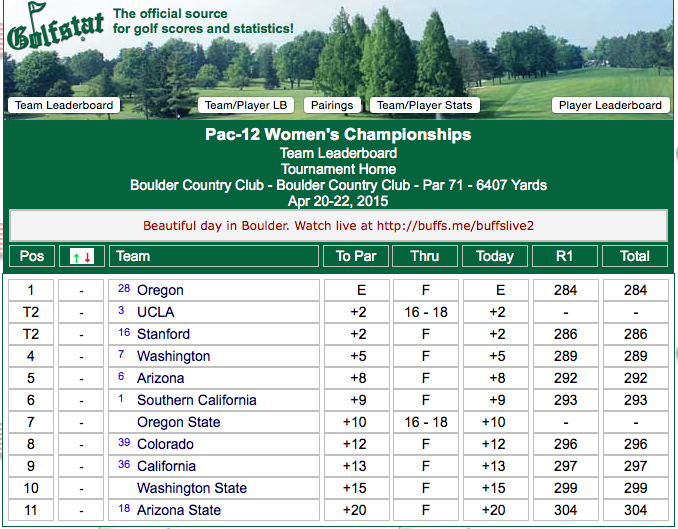Click the Tournament Home link
Viewport: 678px width, 529px height.
[339, 169]
